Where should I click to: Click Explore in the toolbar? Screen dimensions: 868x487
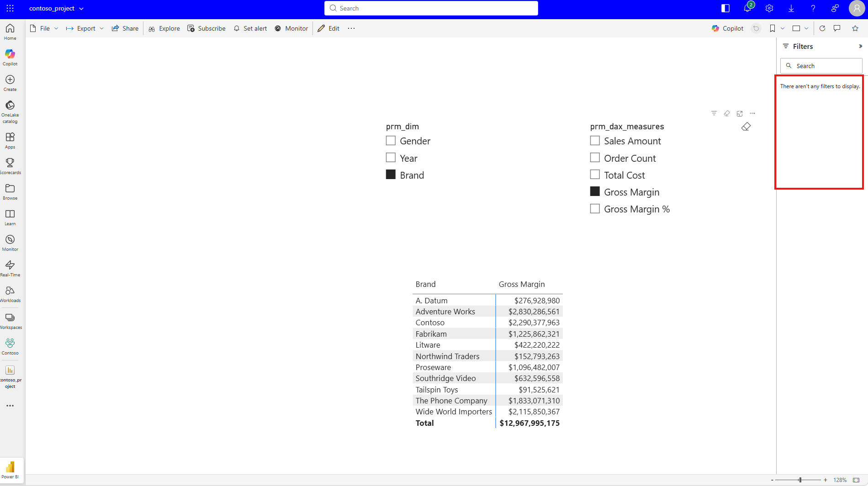pyautogui.click(x=164, y=28)
